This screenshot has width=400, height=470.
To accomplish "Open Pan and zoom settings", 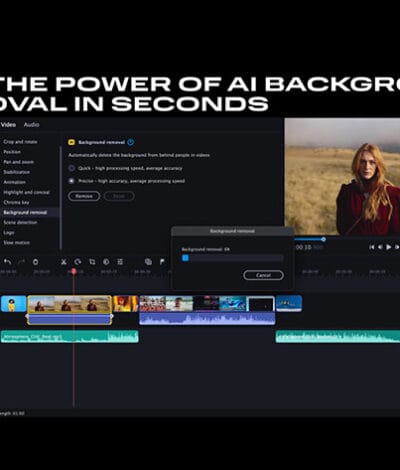I will coord(19,162).
